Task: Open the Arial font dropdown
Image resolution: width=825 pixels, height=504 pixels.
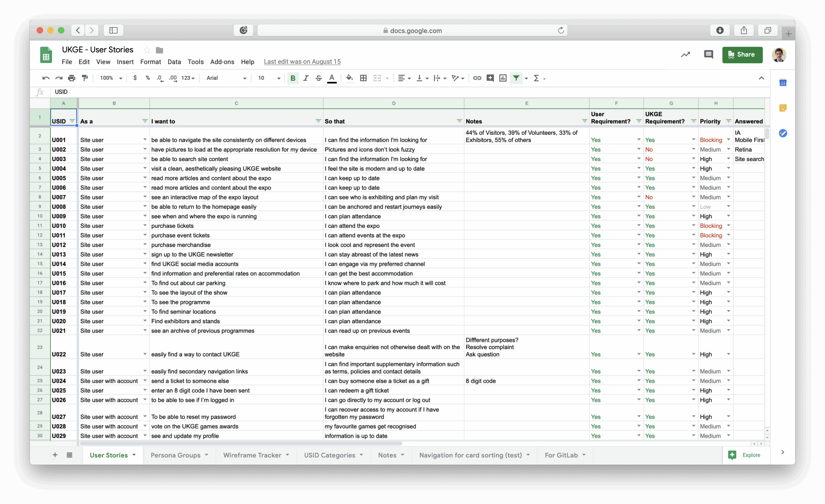Action: pos(226,78)
